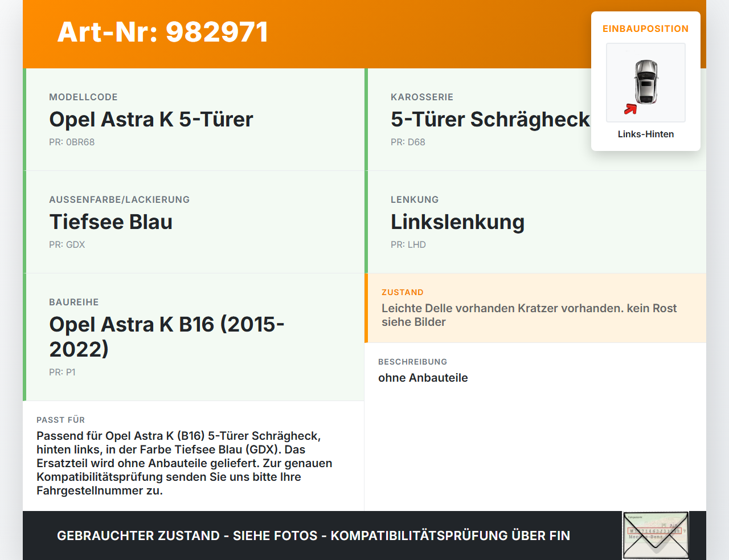Toggle the Links-Hinten position label
Image resolution: width=729 pixels, height=560 pixels.
coord(645,134)
